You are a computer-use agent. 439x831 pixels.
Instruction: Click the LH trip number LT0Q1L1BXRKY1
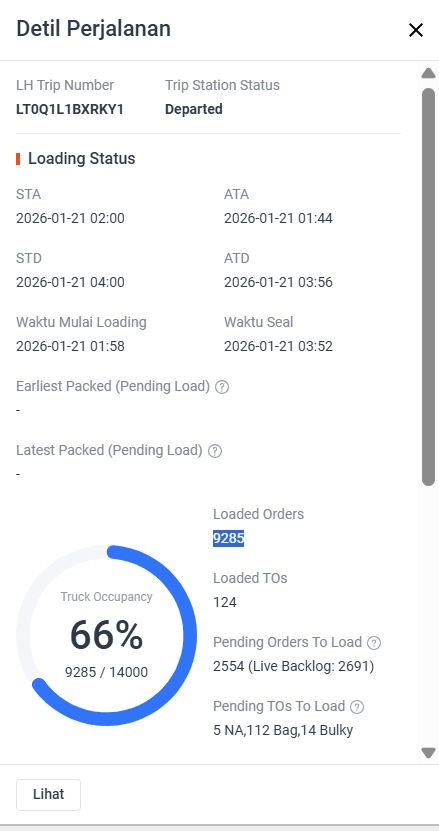(x=70, y=110)
